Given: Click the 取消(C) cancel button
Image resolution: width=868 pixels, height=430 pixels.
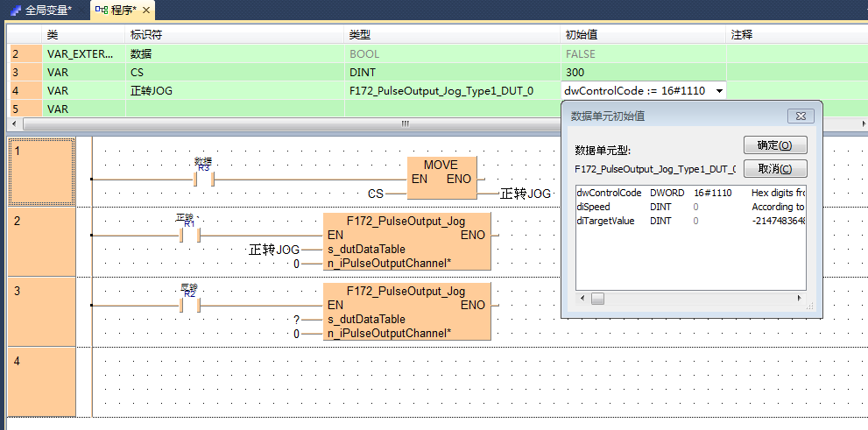Looking at the screenshot, I should [x=774, y=169].
